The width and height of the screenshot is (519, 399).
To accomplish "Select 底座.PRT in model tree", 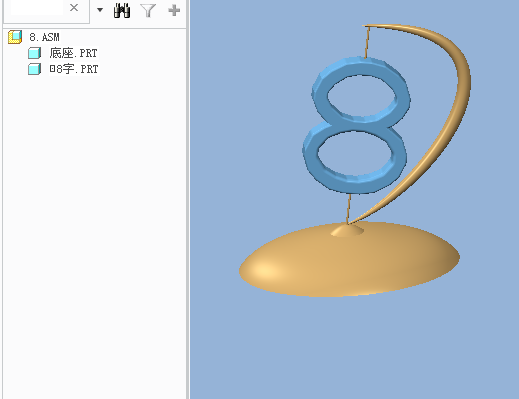I will coord(73,53).
